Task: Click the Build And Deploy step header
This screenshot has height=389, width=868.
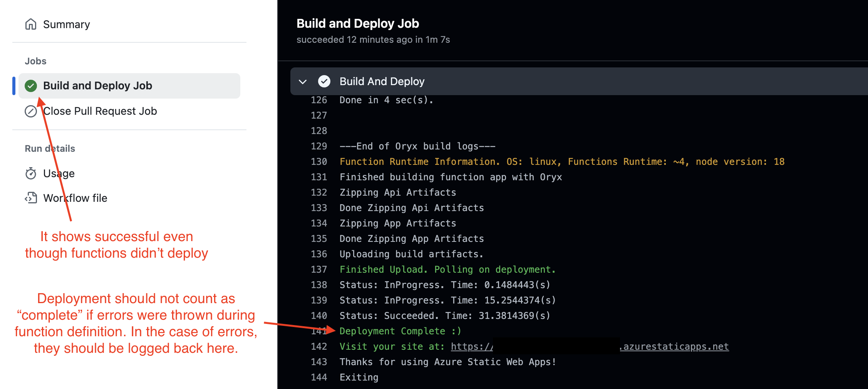Action: 579,81
